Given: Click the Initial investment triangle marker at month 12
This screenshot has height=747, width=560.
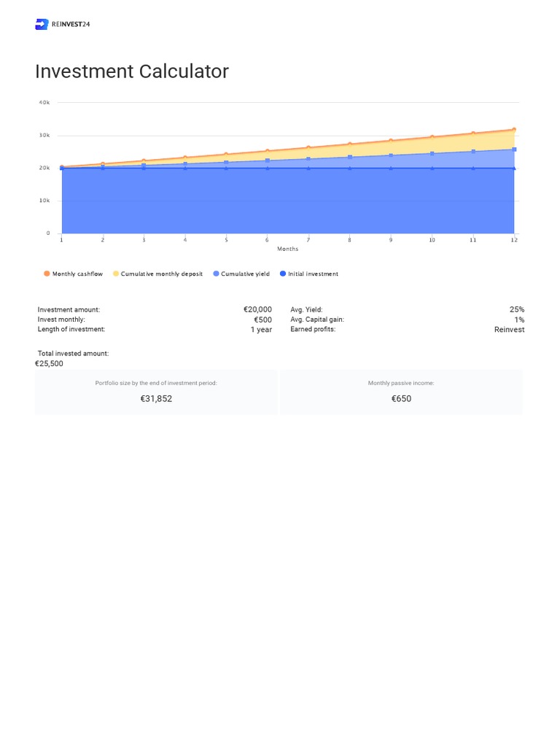Looking at the screenshot, I should [x=514, y=168].
